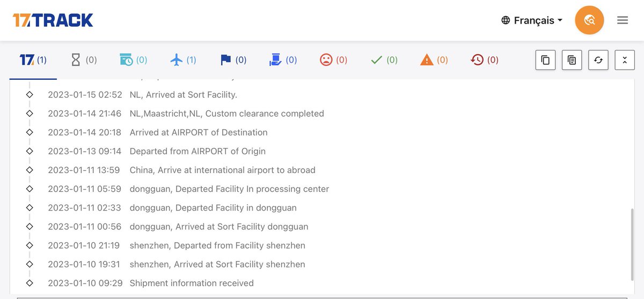Click the 17TRACK logo
The height and width of the screenshot is (299, 644).
53,20
